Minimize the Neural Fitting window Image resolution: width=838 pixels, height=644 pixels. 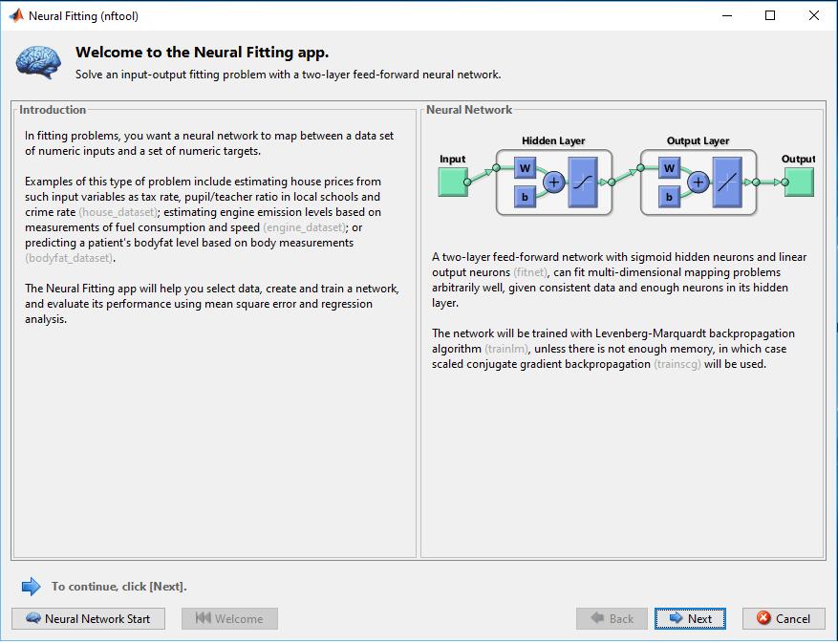point(727,15)
